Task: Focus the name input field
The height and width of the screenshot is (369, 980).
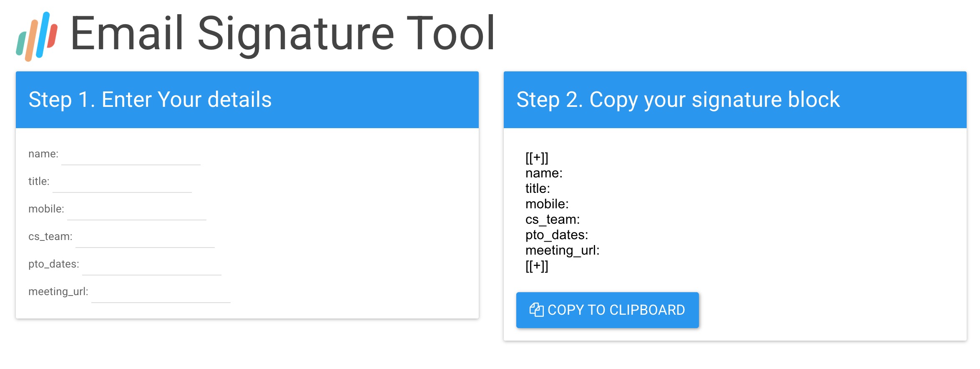Action: 131,154
